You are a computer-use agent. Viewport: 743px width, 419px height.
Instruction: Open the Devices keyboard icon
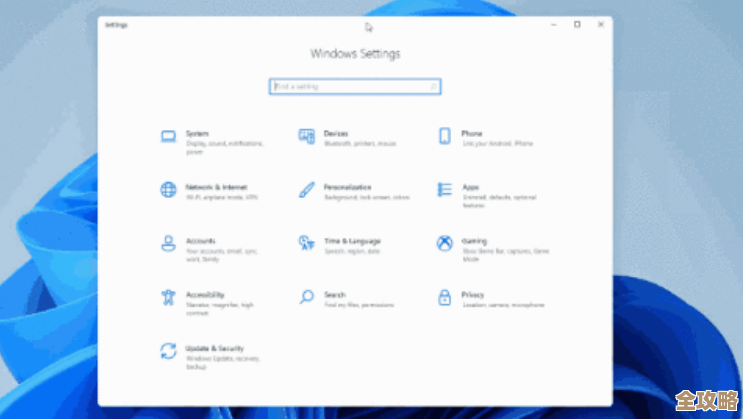tap(307, 137)
